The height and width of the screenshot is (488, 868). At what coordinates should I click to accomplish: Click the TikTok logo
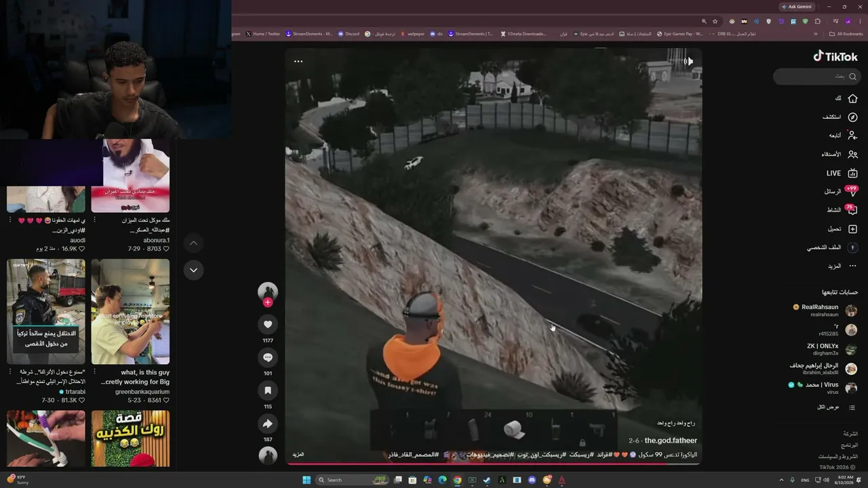coord(835,57)
